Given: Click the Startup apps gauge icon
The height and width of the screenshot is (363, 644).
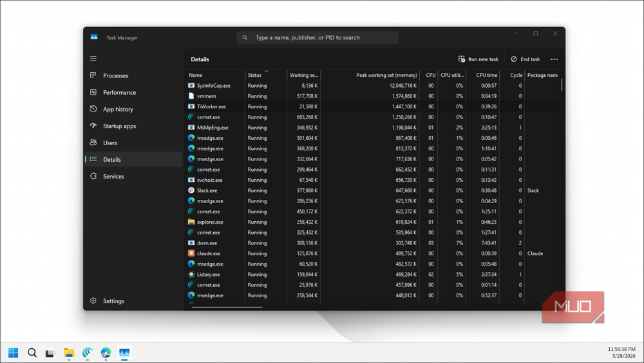Looking at the screenshot, I should pyautogui.click(x=93, y=126).
